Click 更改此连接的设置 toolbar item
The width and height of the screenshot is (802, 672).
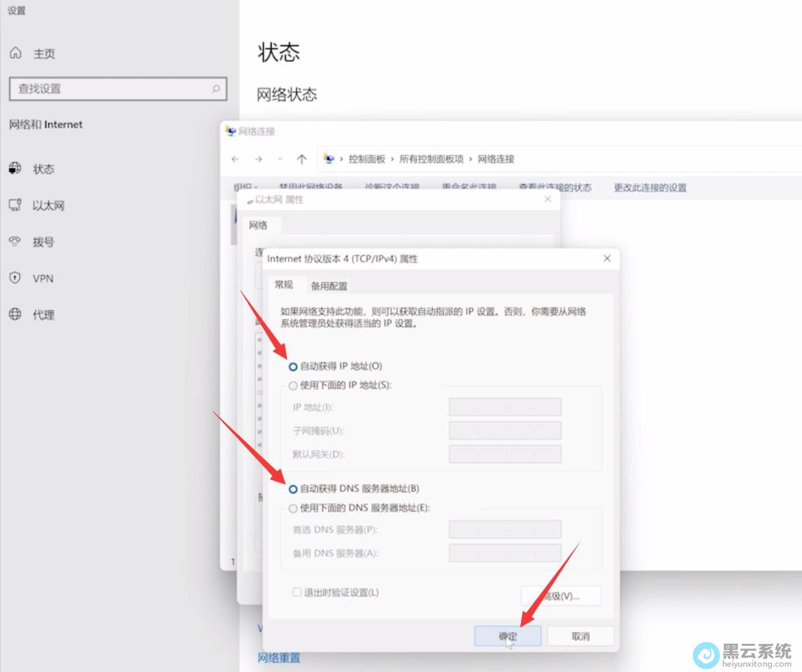click(x=650, y=188)
